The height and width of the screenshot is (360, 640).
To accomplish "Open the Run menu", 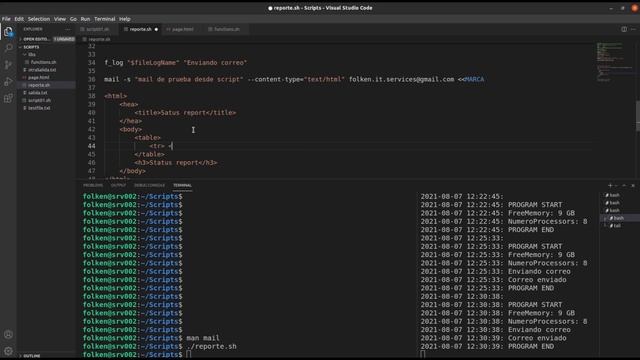I will (85, 19).
